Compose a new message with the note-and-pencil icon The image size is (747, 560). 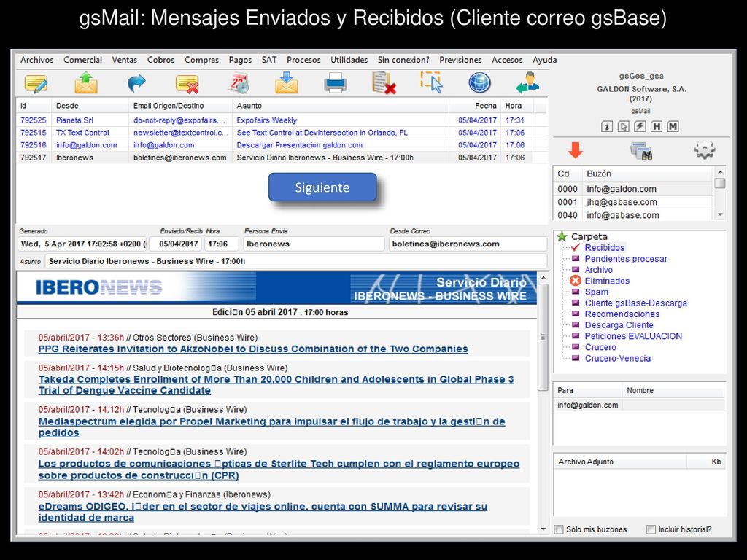point(36,84)
